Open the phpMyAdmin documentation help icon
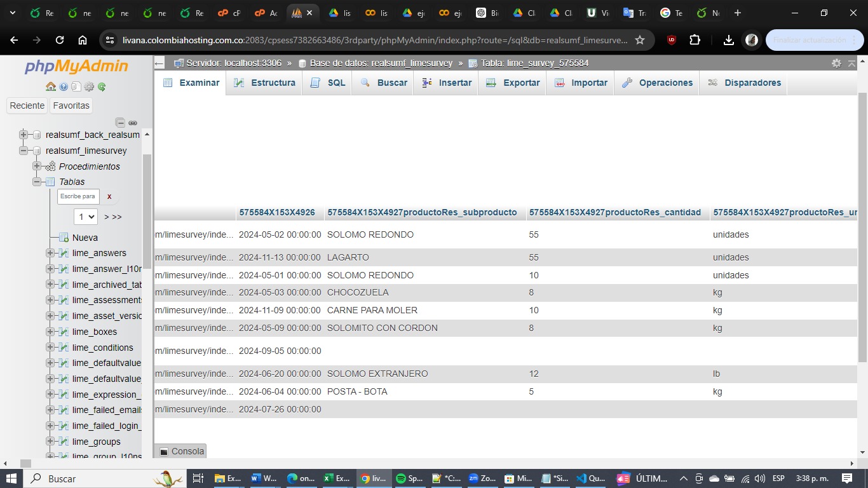Viewport: 868px width, 488px height. tap(64, 86)
